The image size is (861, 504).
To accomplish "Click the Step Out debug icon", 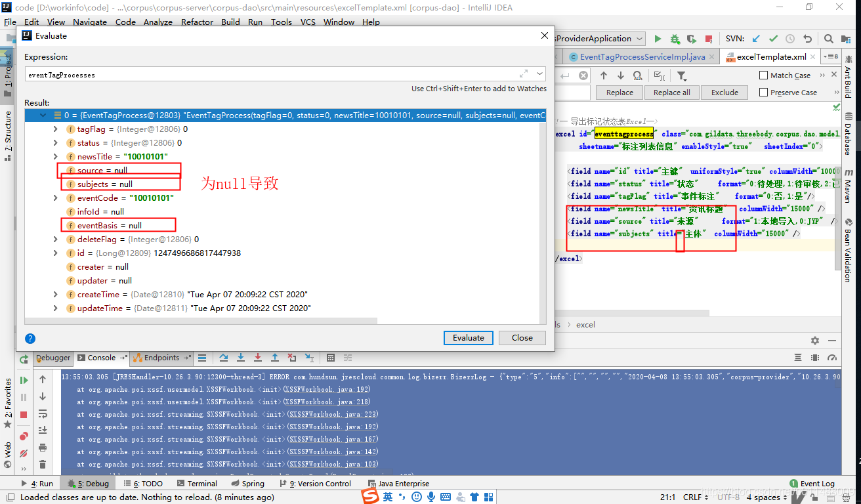I will (275, 358).
